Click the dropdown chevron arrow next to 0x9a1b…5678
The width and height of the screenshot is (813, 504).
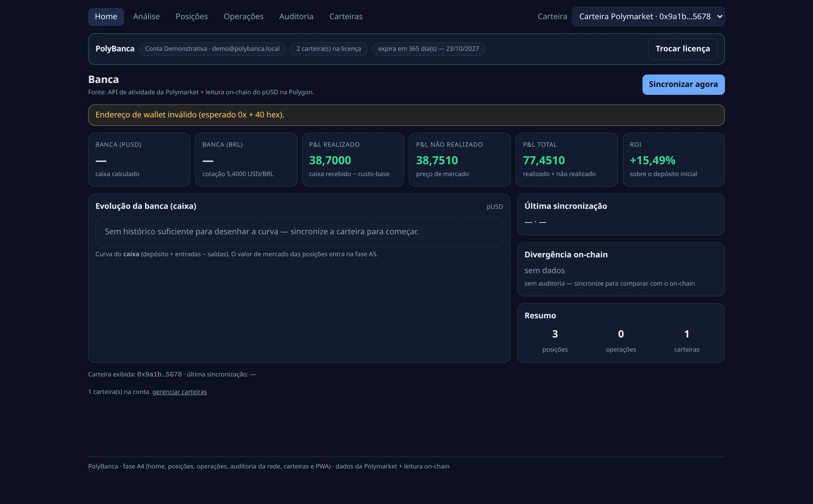[x=719, y=17]
